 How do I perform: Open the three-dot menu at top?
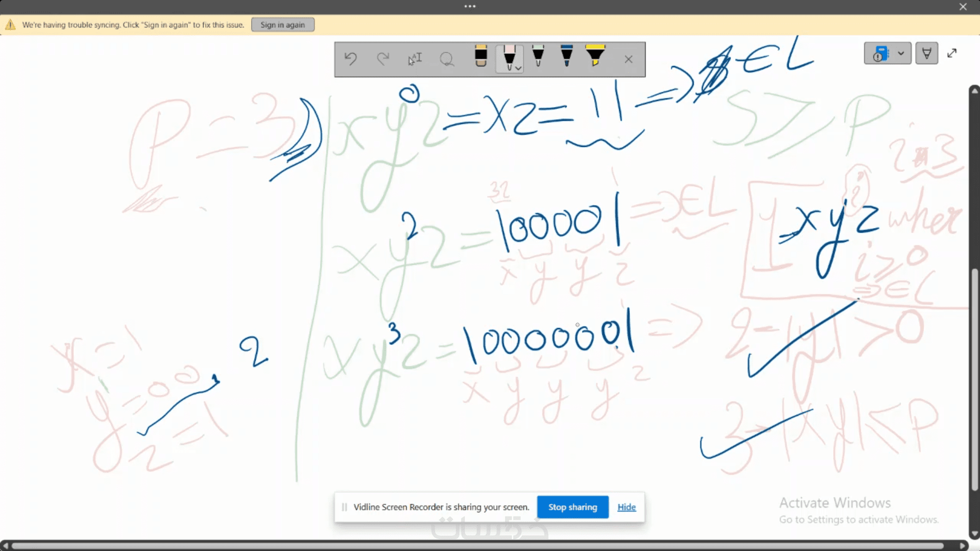[470, 7]
